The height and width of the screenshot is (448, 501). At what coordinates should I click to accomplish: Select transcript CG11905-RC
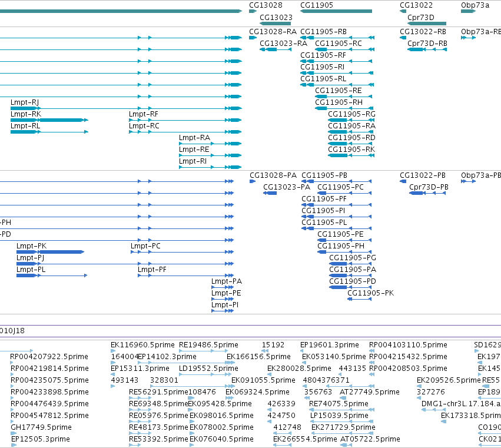click(339, 44)
